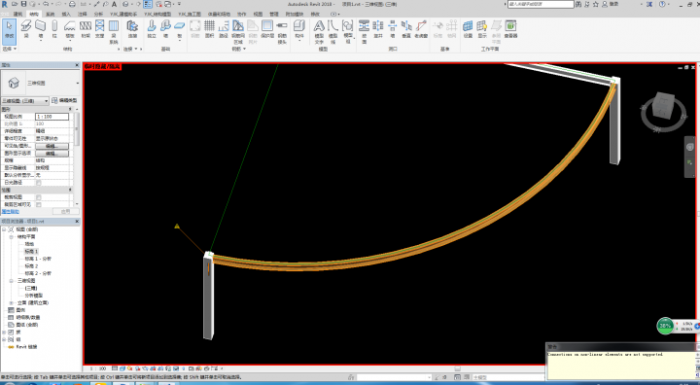Toggle the crop view (裁剪视图) checkbox

(39, 197)
